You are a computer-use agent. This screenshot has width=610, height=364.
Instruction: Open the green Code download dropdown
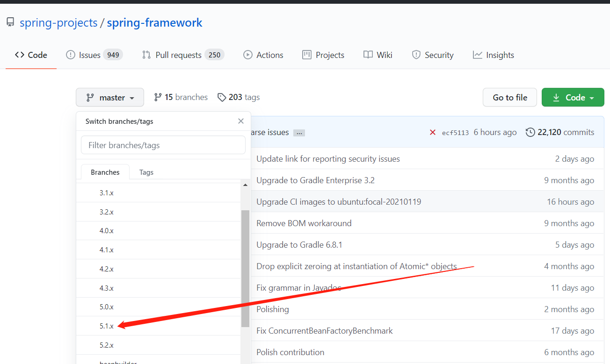point(573,97)
